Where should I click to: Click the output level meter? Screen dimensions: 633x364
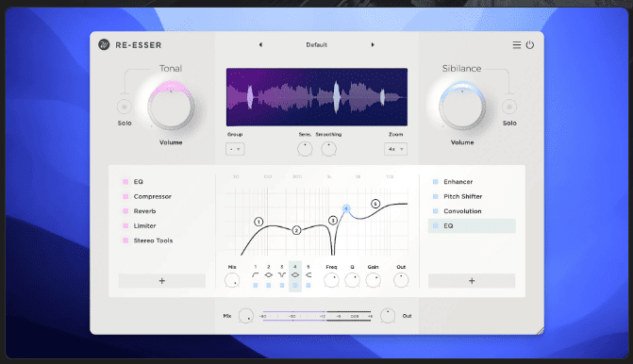[x=317, y=316]
